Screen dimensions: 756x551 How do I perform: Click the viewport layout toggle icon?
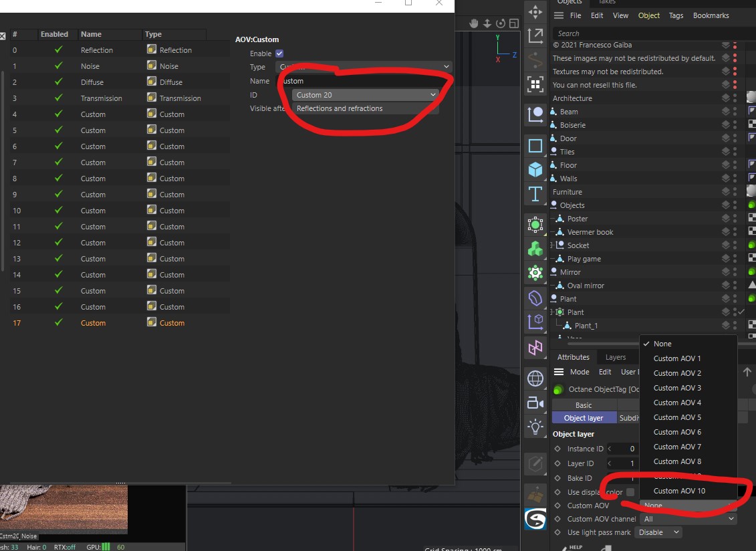click(514, 23)
